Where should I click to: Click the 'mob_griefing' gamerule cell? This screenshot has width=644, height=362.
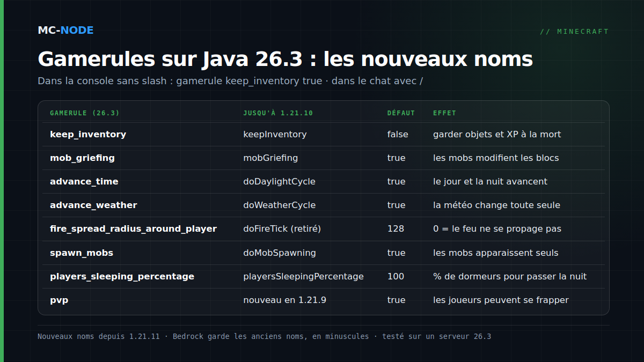click(x=82, y=158)
